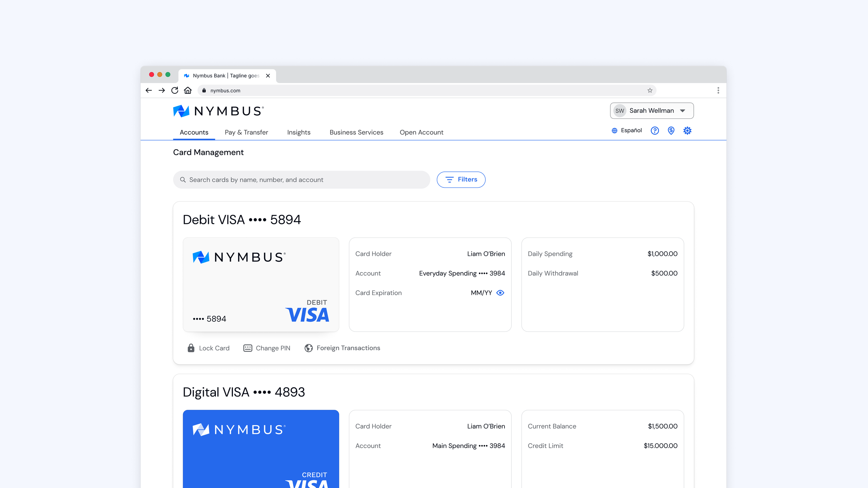868x488 pixels.
Task: Bookmark the page with the star icon
Action: tap(650, 91)
